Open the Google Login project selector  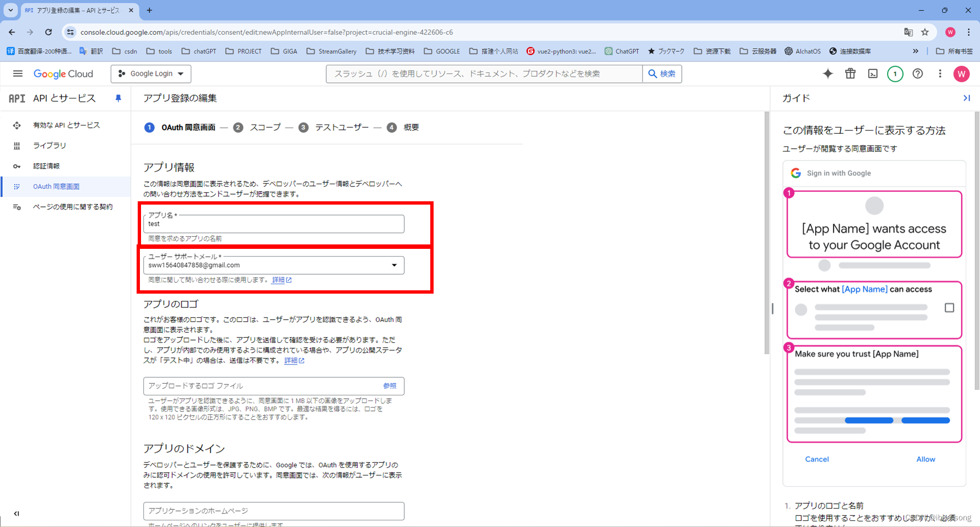coord(151,74)
